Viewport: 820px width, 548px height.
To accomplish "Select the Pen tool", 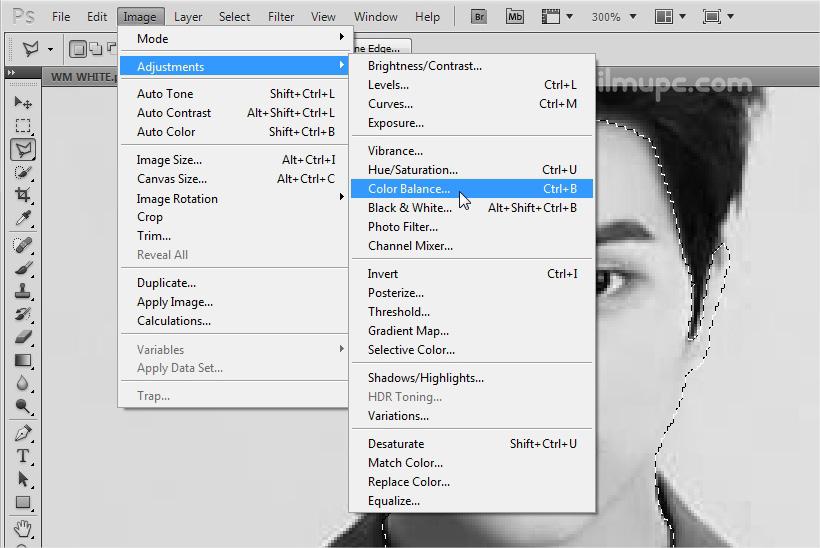I will 23,433.
